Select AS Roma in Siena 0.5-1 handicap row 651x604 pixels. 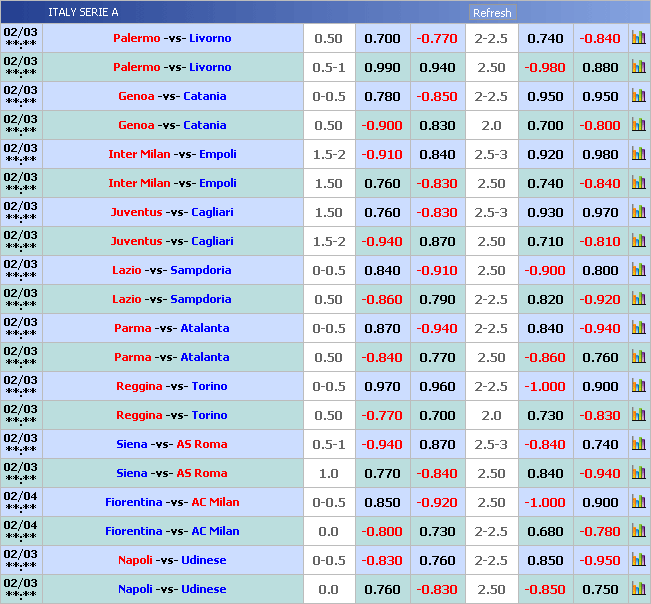click(x=202, y=444)
